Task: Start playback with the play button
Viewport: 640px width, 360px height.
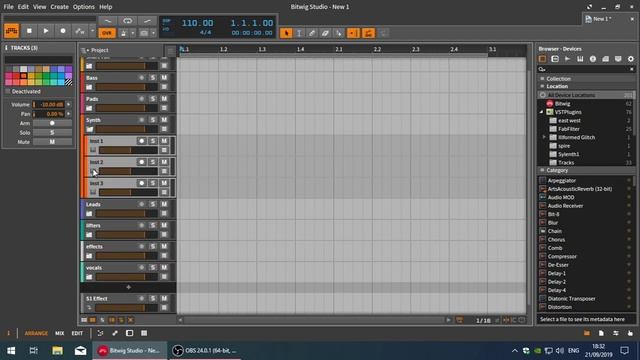Action: (x=46, y=31)
